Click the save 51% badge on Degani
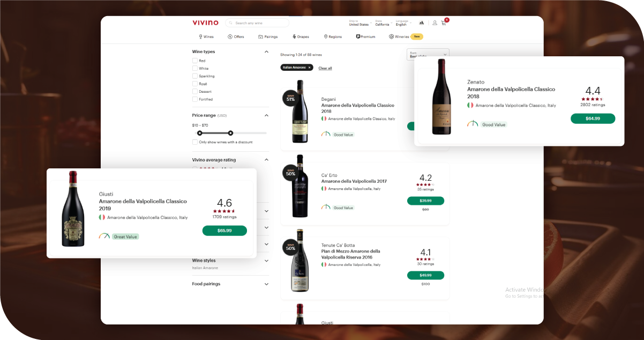Image resolution: width=644 pixels, height=340 pixels. (x=290, y=98)
